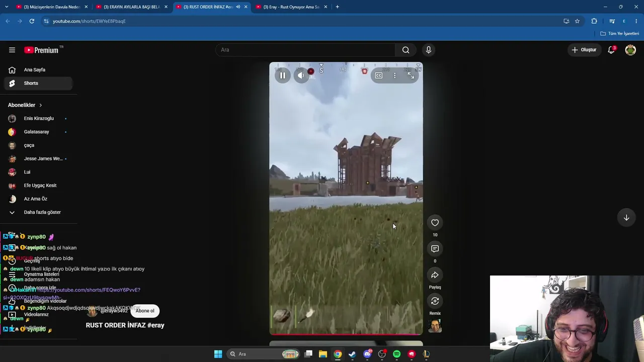
Task: Open the YouTube guide hamburger menu
Action: pos(12,50)
